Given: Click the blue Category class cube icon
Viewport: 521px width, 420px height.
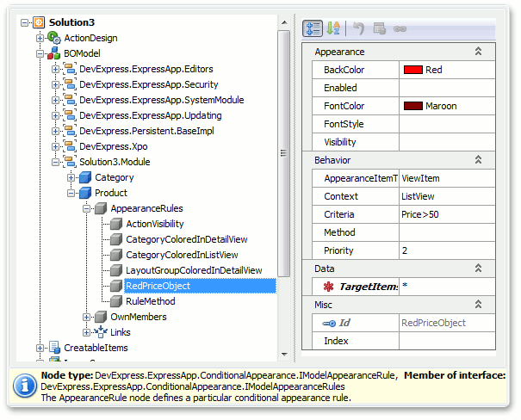Looking at the screenshot, I should tap(85, 177).
